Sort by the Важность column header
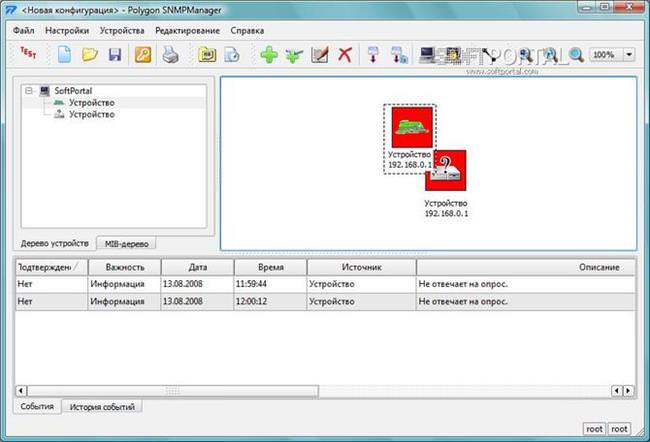Viewport: 650px width, 442px height. 125,267
